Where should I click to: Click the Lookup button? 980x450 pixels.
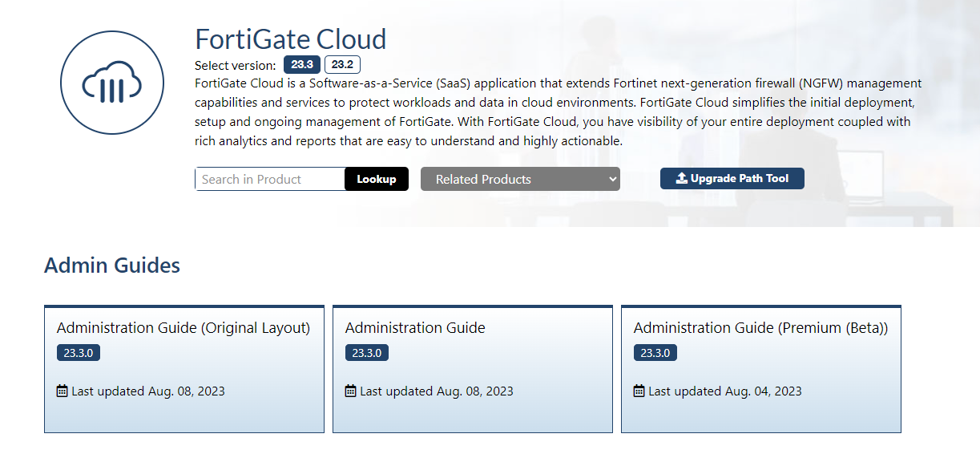pyautogui.click(x=377, y=179)
